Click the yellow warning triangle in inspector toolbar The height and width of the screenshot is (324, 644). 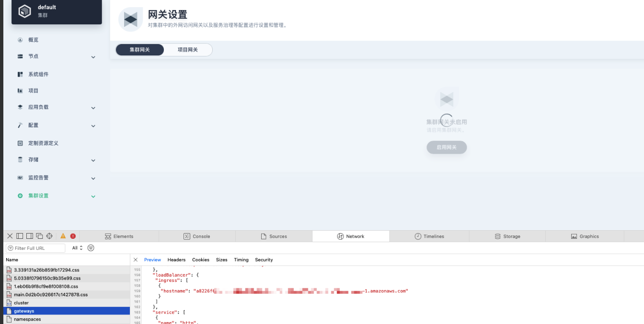(63, 236)
